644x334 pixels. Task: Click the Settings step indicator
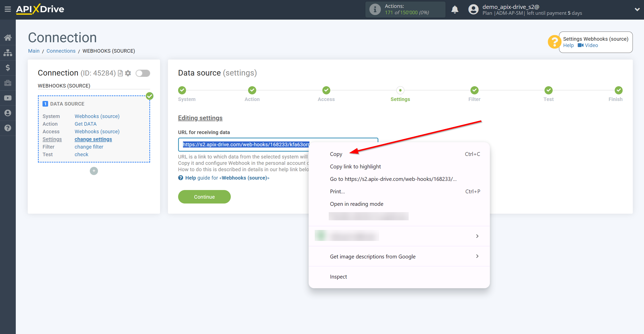point(400,90)
